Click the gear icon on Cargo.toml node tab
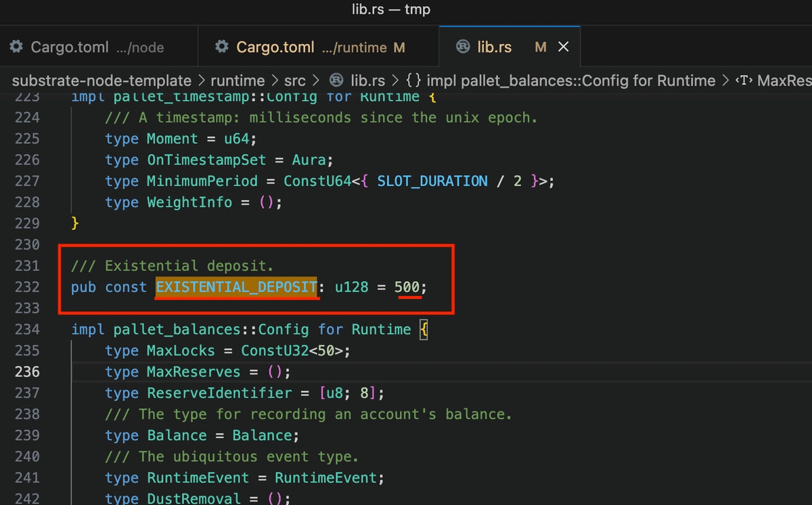 pyautogui.click(x=16, y=47)
